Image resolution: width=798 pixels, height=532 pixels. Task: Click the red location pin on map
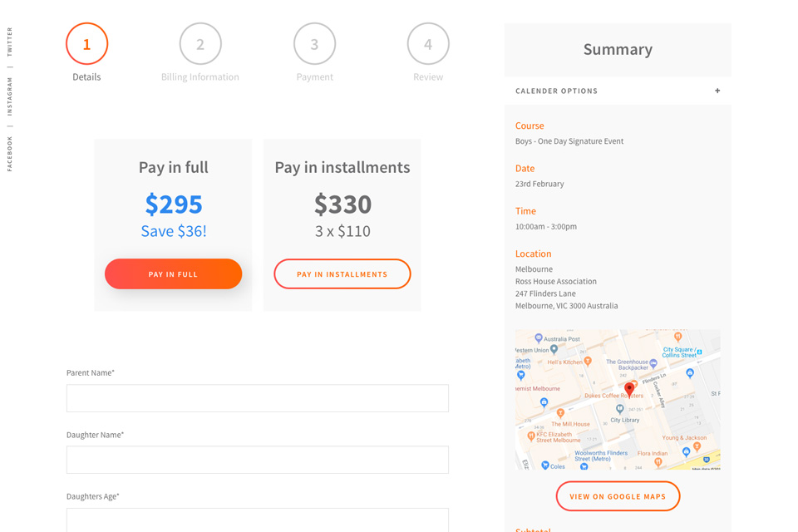(x=629, y=388)
